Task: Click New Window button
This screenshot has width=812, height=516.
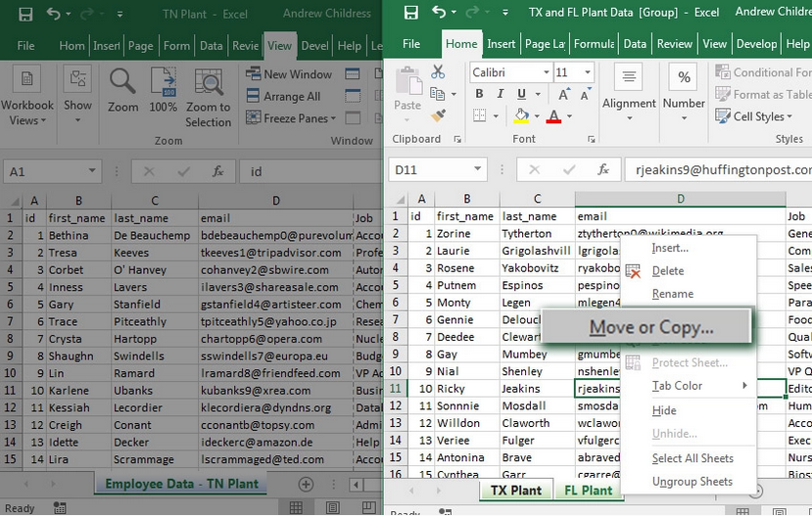Action: 289,74
